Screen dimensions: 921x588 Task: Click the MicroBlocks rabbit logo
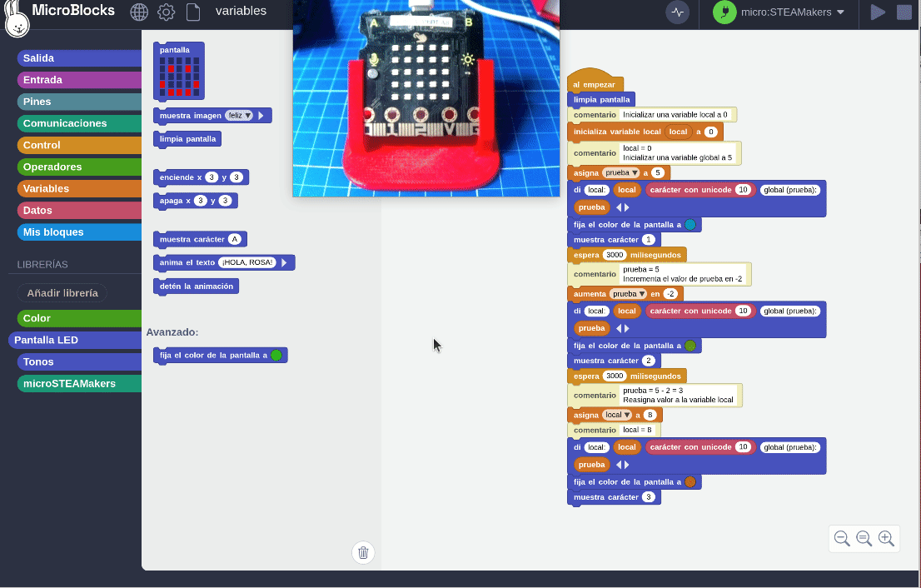click(x=17, y=19)
